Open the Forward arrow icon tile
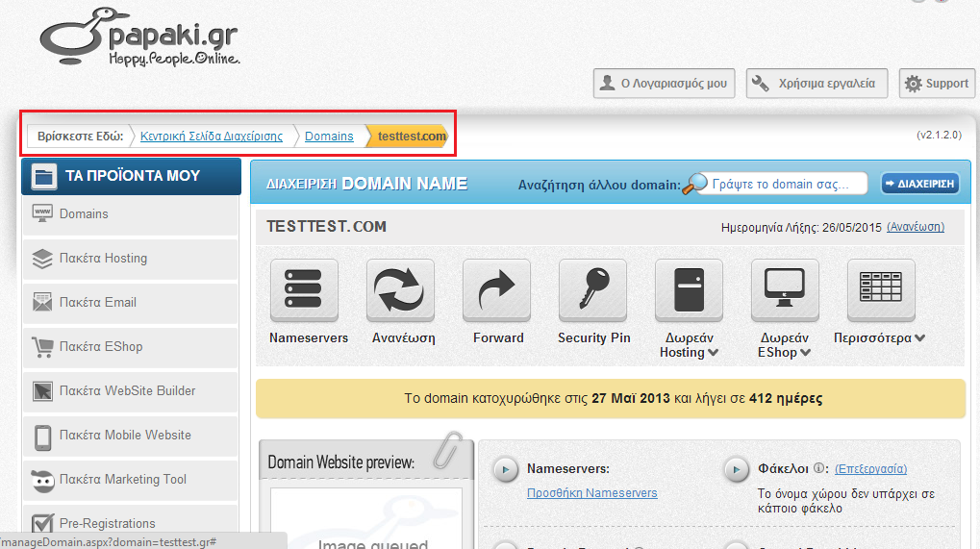 pyautogui.click(x=496, y=289)
